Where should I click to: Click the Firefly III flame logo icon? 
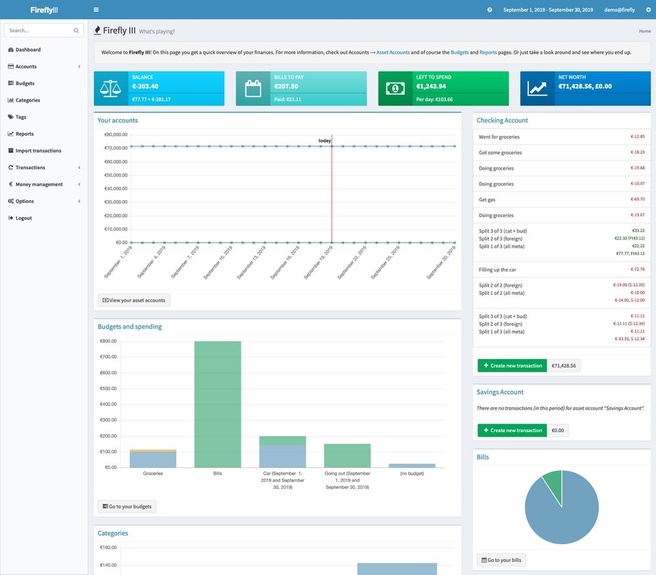(x=97, y=30)
